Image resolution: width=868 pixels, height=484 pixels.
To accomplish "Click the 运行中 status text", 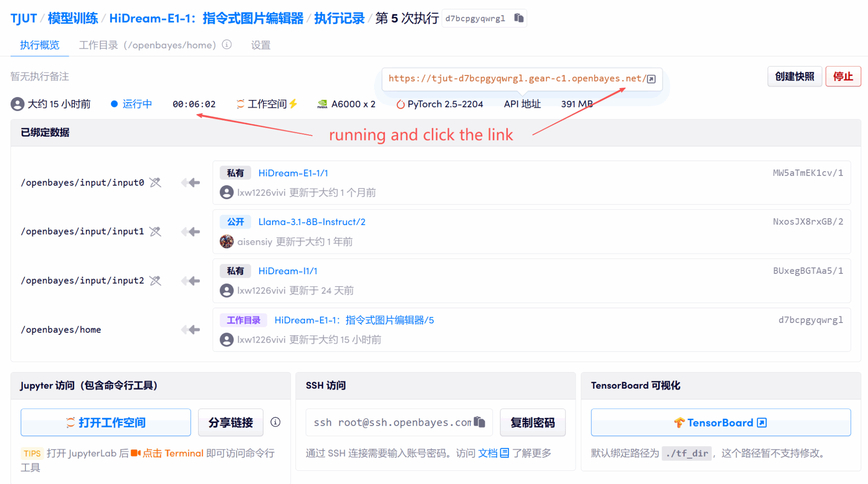I will pyautogui.click(x=137, y=104).
